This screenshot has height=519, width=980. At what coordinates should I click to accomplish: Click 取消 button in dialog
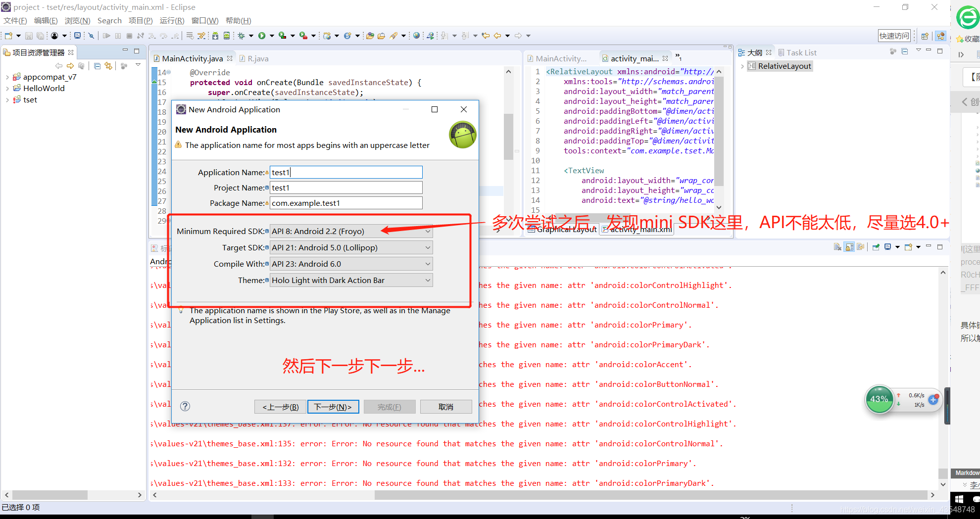pyautogui.click(x=446, y=407)
